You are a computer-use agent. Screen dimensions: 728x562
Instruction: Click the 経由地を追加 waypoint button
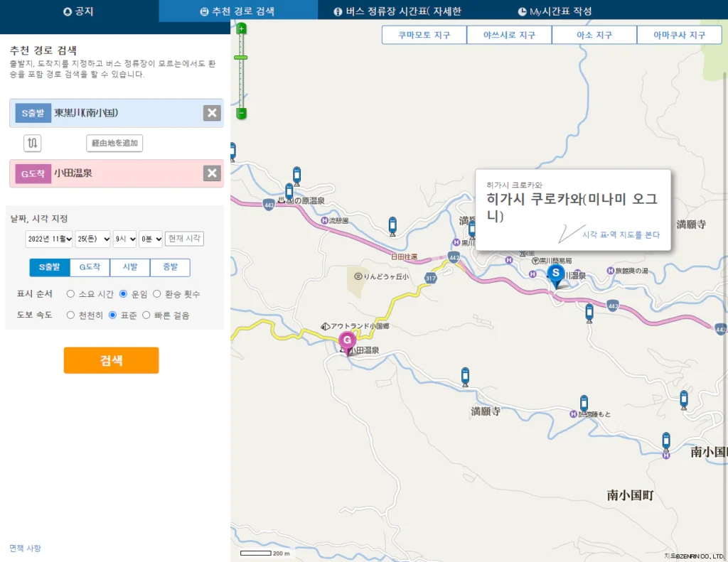tap(114, 143)
